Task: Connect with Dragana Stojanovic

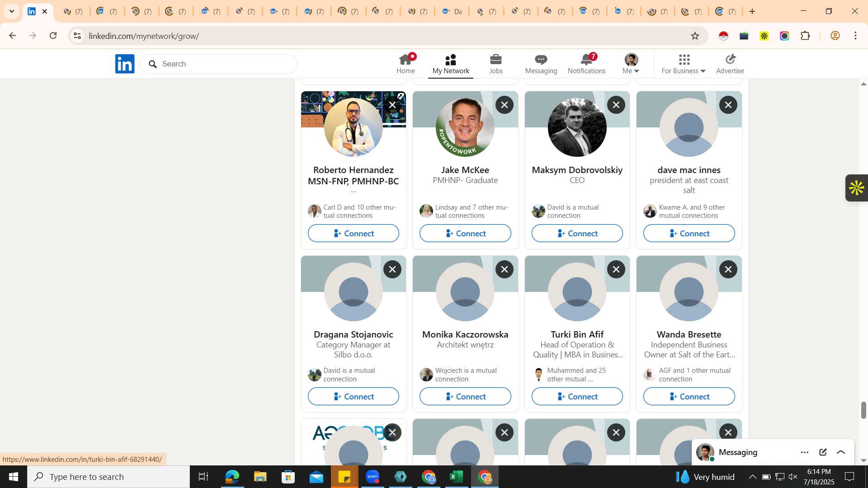Action: (x=354, y=396)
